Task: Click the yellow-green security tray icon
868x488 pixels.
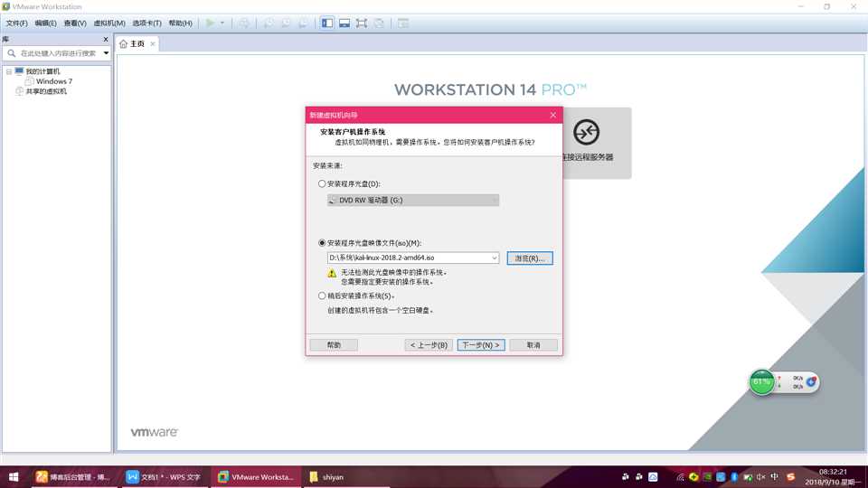Action: [x=693, y=477]
